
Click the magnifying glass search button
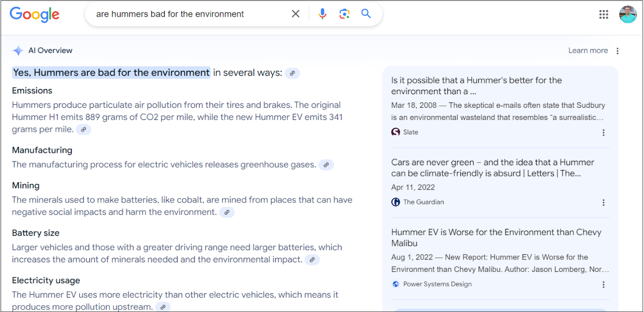366,14
